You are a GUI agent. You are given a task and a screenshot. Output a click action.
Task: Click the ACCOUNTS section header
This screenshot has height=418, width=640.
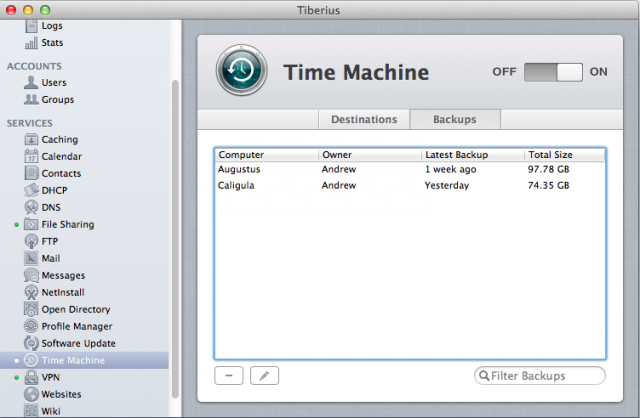[34, 66]
